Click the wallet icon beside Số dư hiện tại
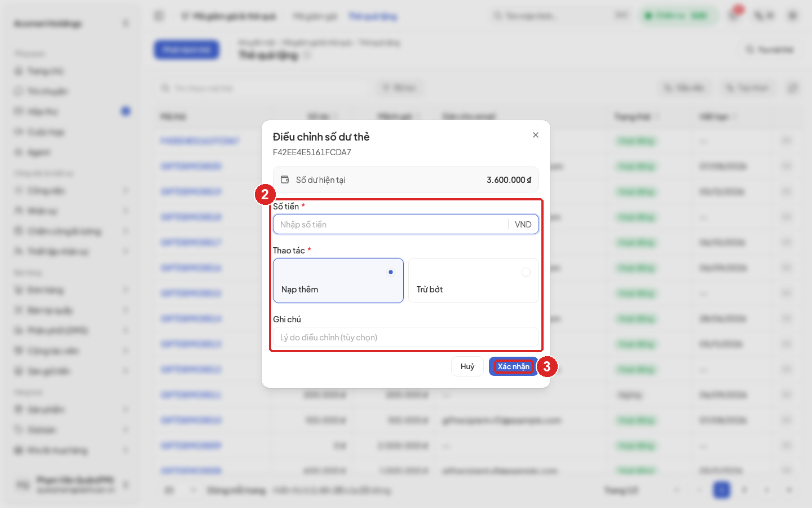 coord(285,179)
